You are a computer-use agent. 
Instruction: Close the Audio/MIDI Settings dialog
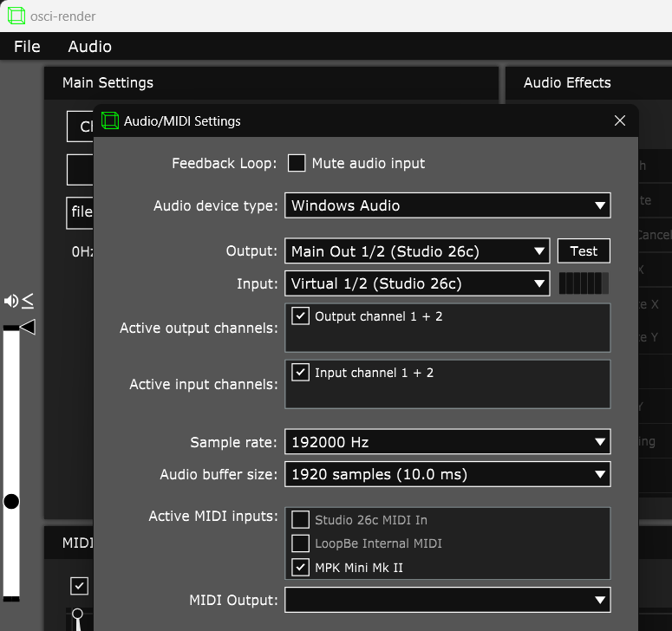(619, 121)
